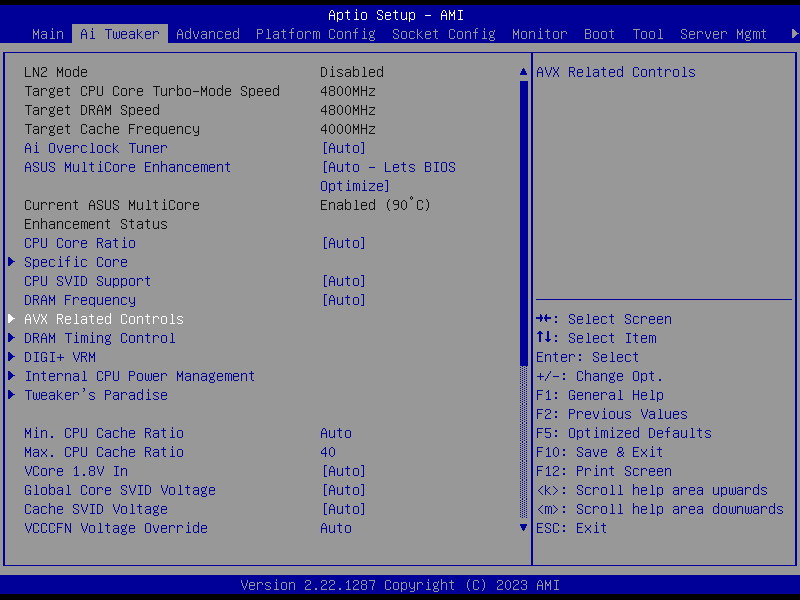Open DRAM Timing Control submenu
This screenshot has height=600, width=800.
tap(100, 338)
